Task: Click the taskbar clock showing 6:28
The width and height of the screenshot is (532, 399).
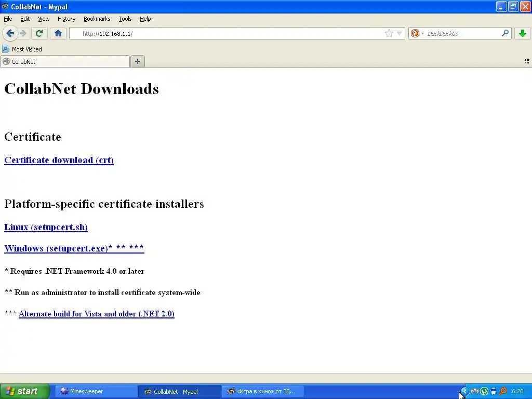Action: (x=517, y=391)
